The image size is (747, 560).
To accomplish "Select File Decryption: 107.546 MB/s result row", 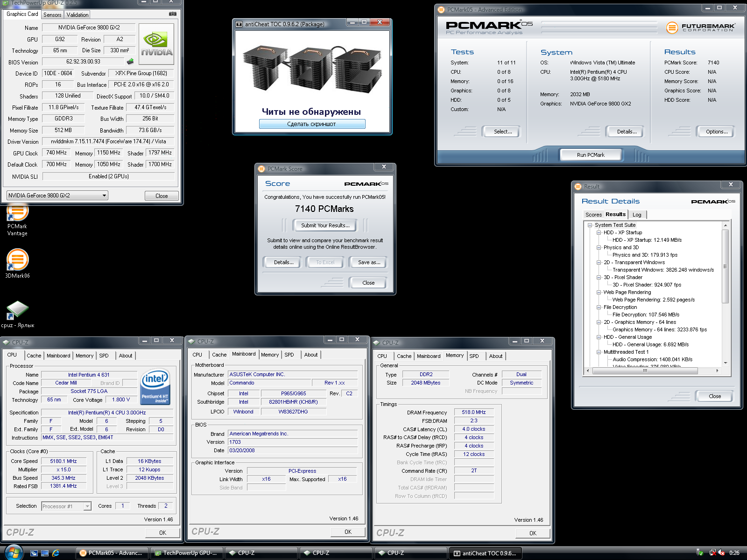I will pyautogui.click(x=646, y=315).
